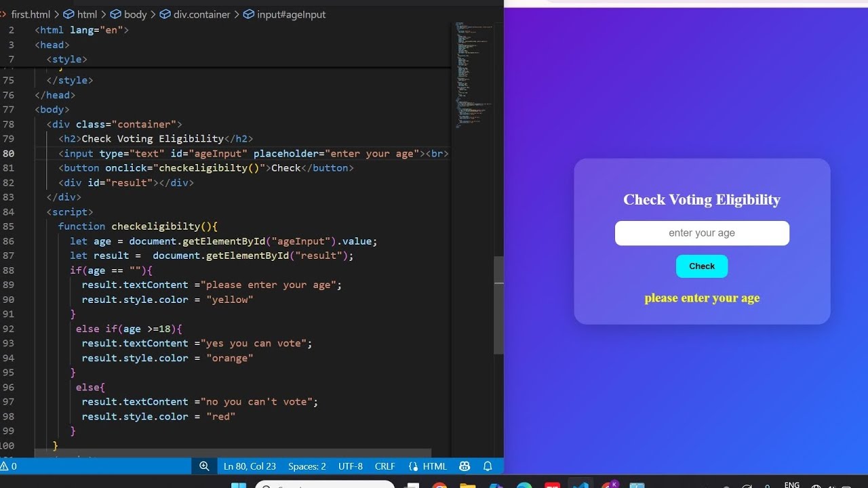Click the button onclick code line 81
The image size is (868, 488).
[x=205, y=167]
